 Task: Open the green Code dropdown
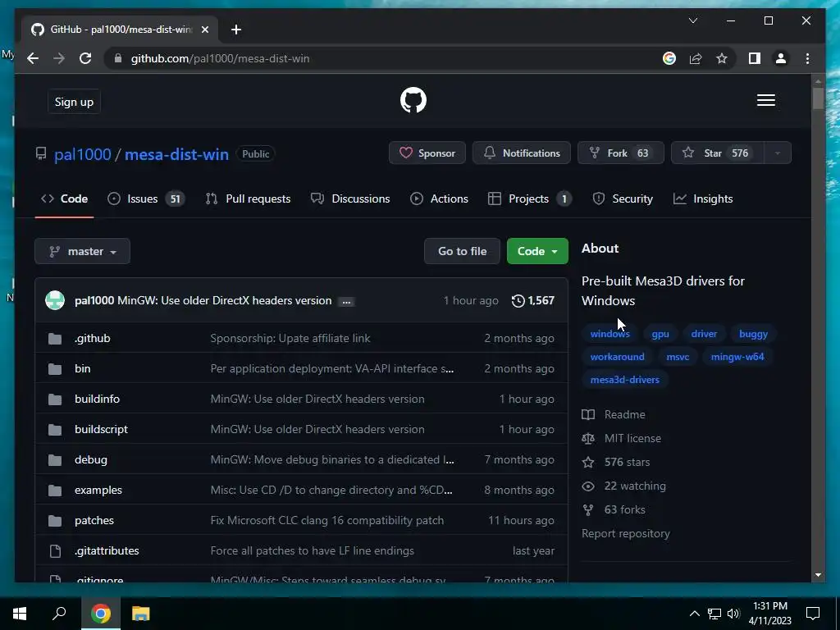537,251
